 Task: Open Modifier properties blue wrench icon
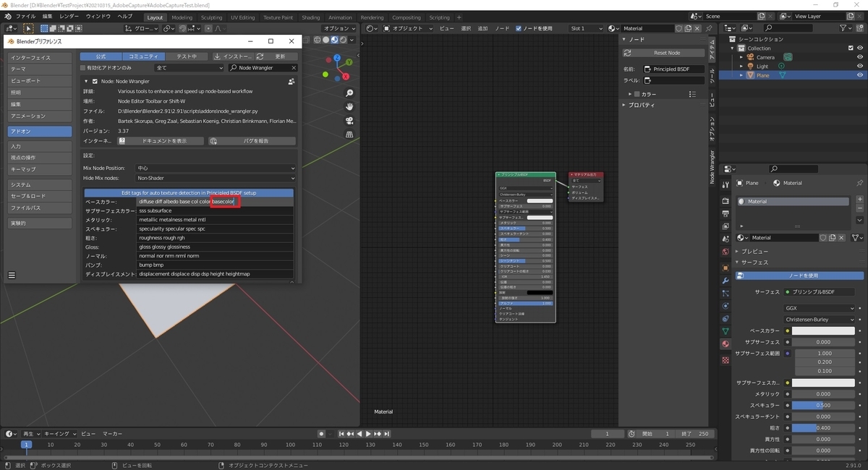click(725, 280)
